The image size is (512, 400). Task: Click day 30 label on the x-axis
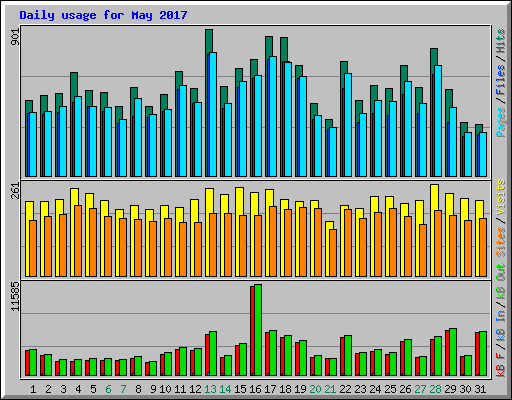click(x=465, y=389)
